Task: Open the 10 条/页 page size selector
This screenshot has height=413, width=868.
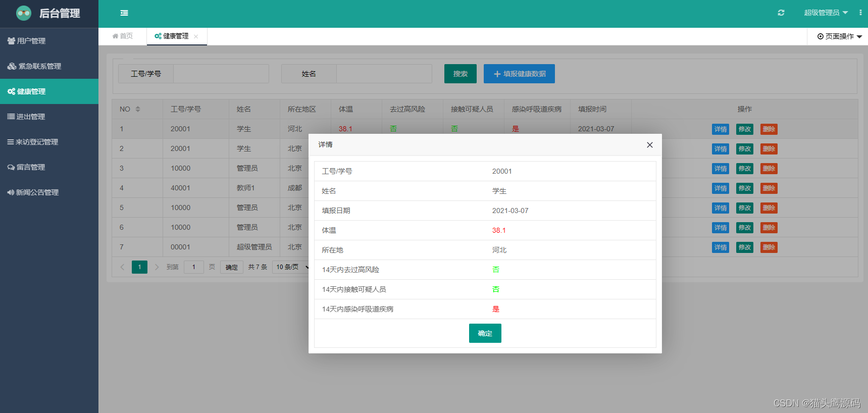Action: coord(291,267)
